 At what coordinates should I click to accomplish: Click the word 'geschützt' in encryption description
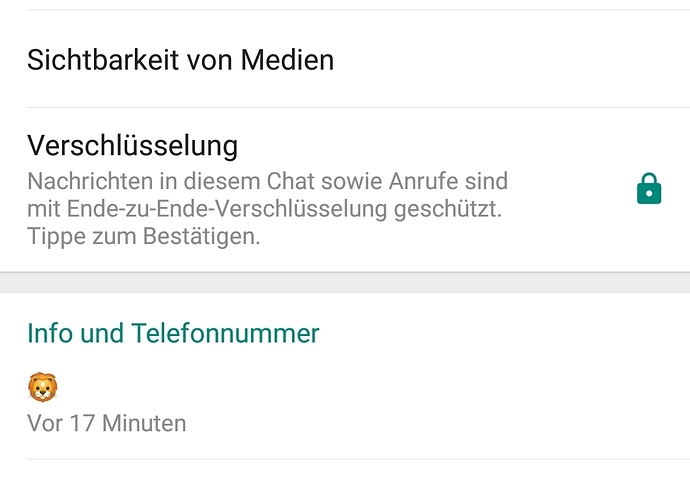(445, 209)
